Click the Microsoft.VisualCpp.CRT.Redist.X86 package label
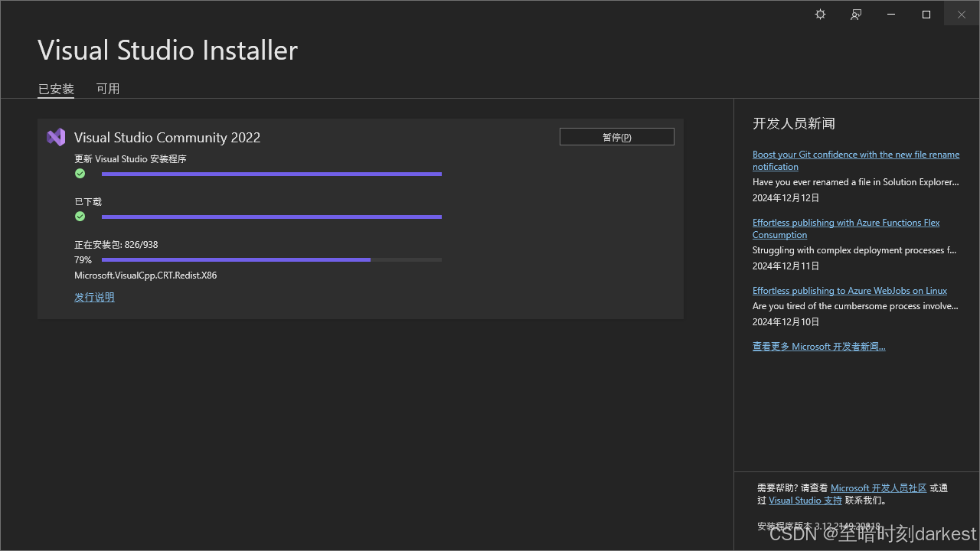 (145, 275)
